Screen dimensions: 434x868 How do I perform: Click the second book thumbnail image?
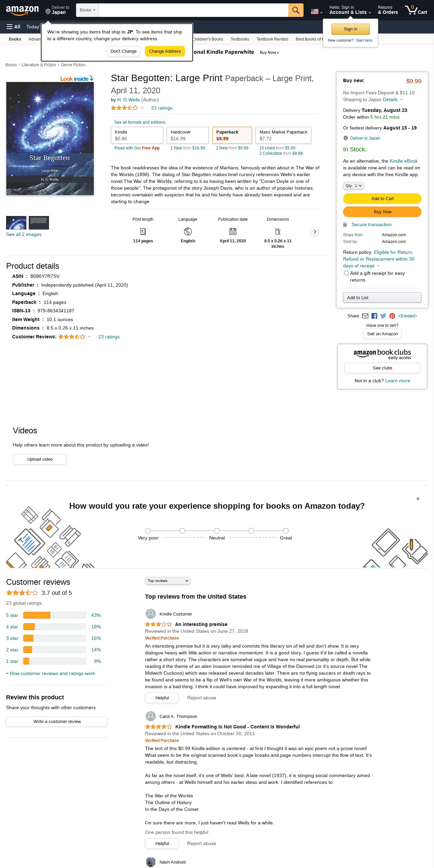(x=39, y=223)
